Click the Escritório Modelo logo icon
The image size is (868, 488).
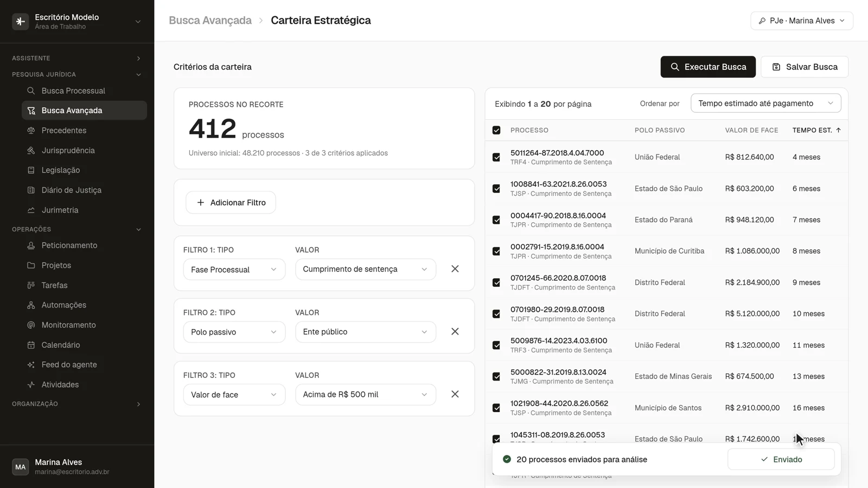[x=21, y=21]
